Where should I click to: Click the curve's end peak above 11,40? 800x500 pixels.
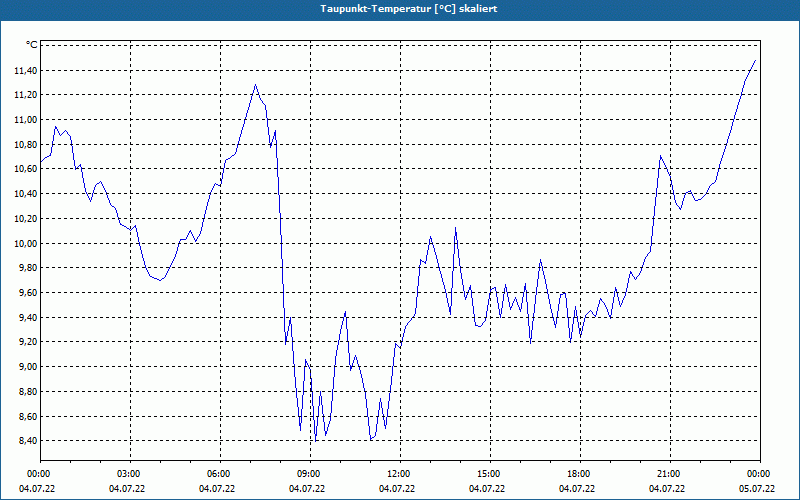click(755, 61)
